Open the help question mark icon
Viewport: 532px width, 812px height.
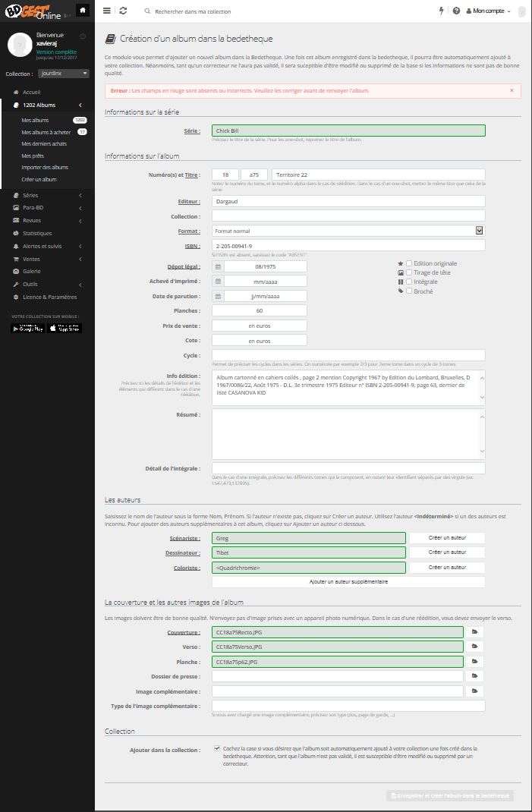456,11
